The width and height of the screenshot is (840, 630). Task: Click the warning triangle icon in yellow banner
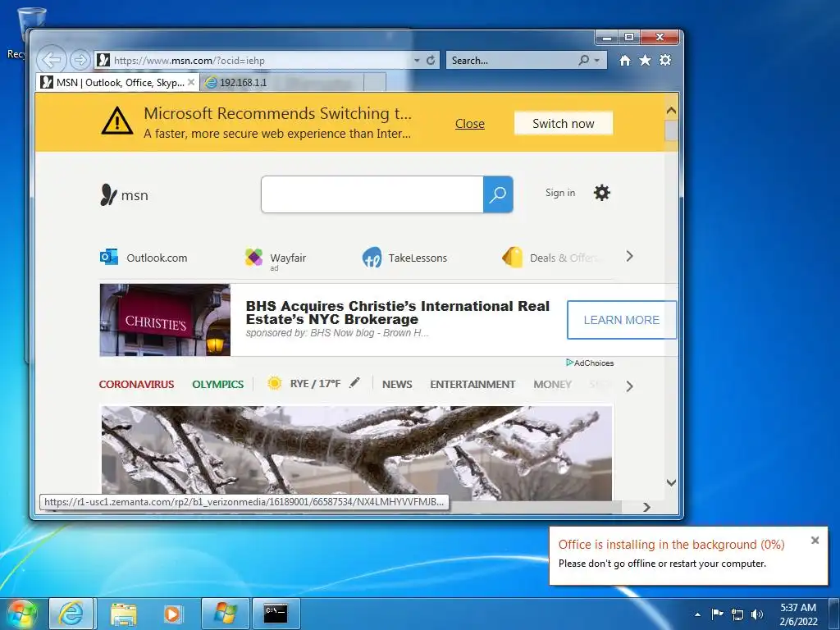pyautogui.click(x=116, y=121)
